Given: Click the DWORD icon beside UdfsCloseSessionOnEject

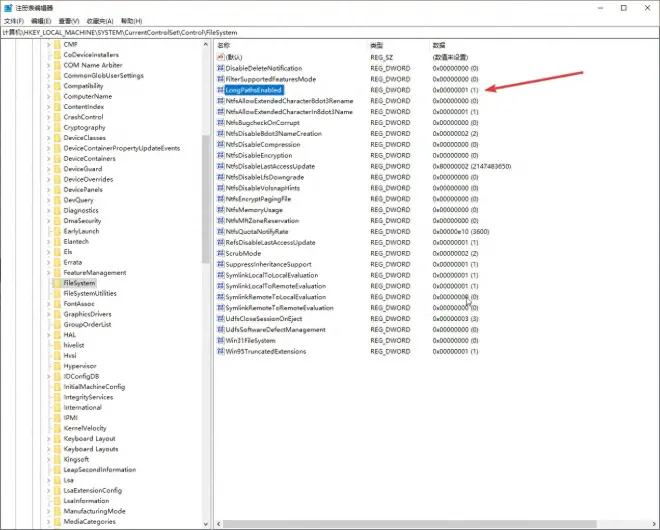Looking at the screenshot, I should pos(221,319).
